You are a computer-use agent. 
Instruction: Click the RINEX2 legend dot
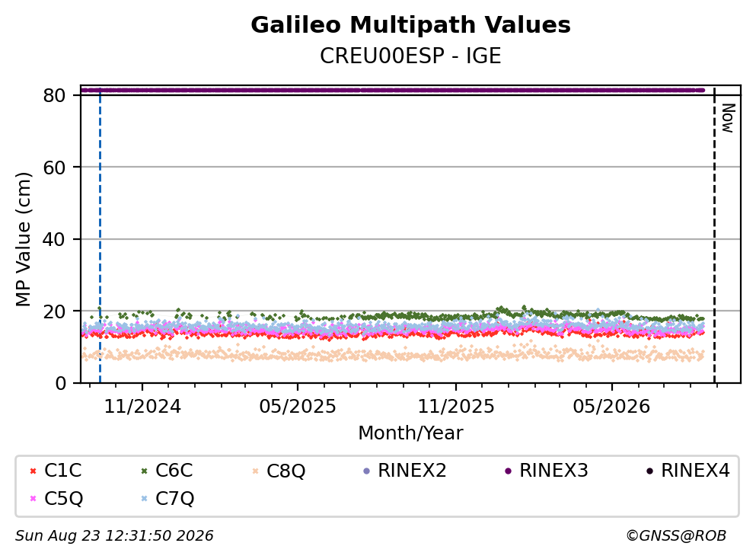(x=366, y=471)
